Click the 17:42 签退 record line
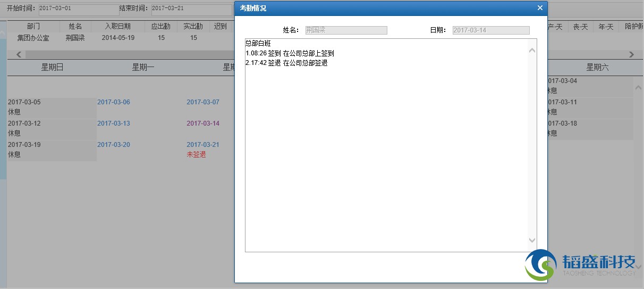 (x=286, y=63)
